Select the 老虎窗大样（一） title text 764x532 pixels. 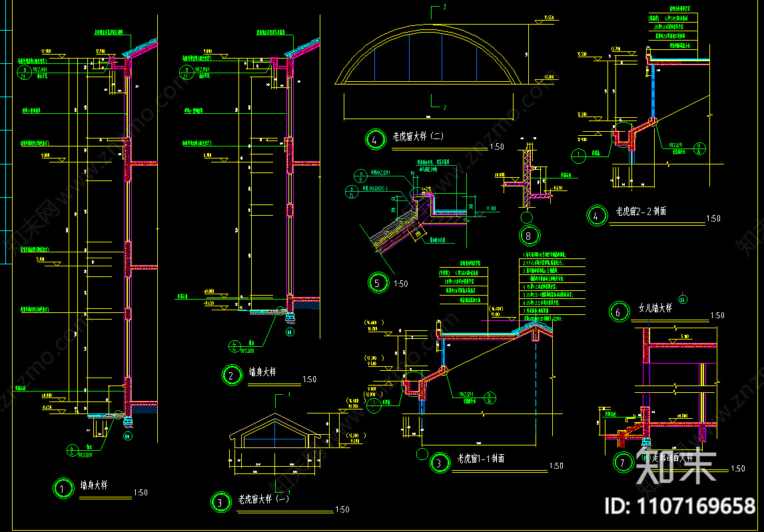264,499
